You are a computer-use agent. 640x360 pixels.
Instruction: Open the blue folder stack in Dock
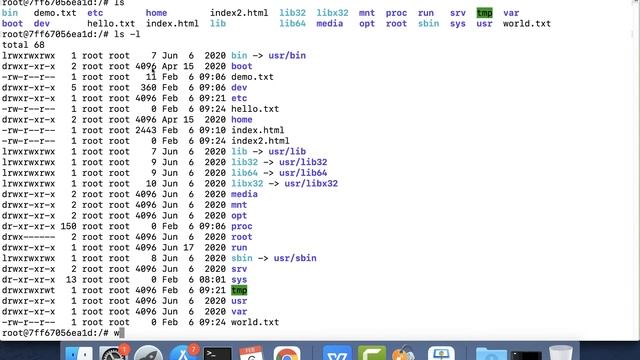tap(491, 353)
